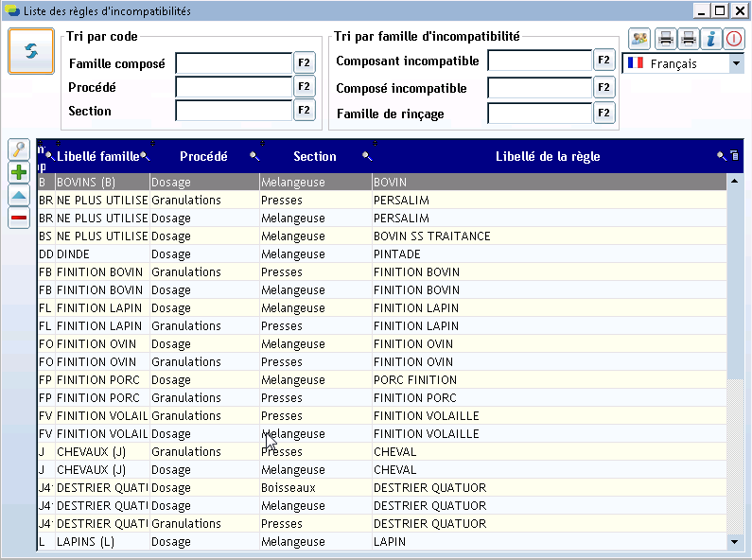Open the information icon

(710, 39)
